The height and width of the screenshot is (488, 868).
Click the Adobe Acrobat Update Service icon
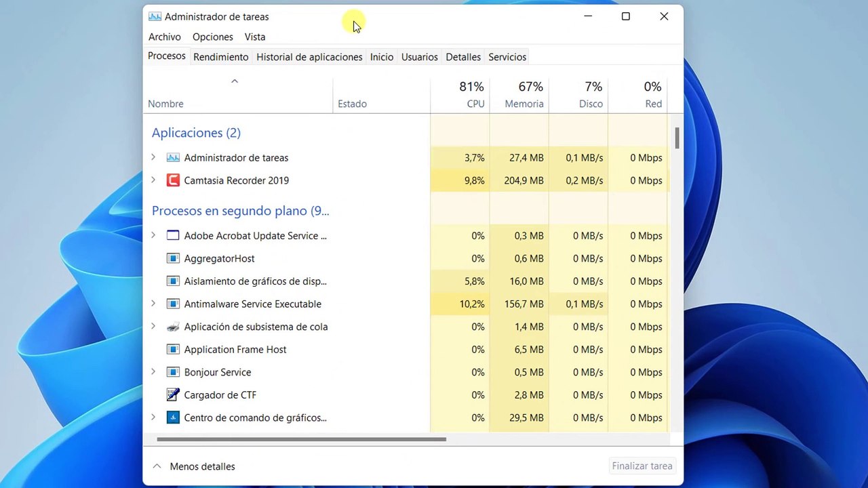coord(173,236)
